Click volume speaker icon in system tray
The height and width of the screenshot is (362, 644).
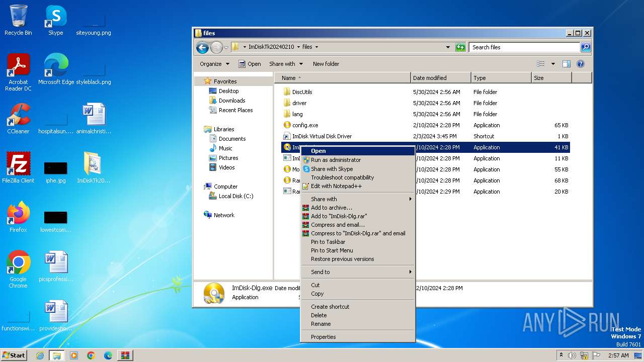pos(572,355)
